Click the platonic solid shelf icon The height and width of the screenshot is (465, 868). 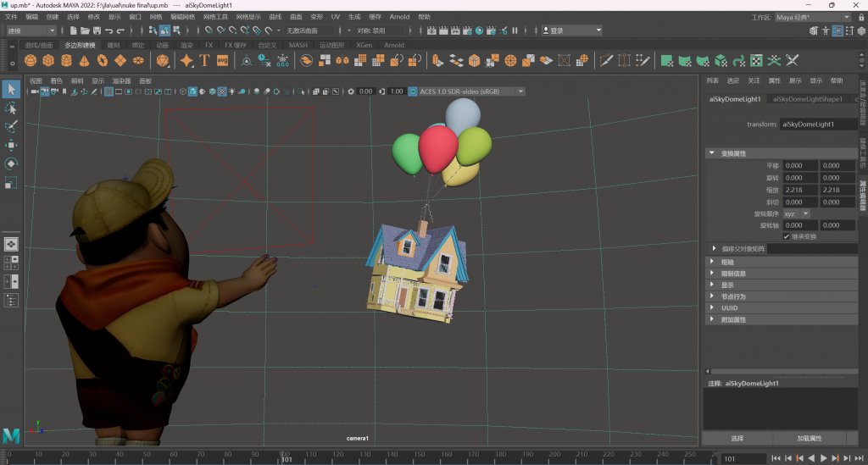coord(163,60)
